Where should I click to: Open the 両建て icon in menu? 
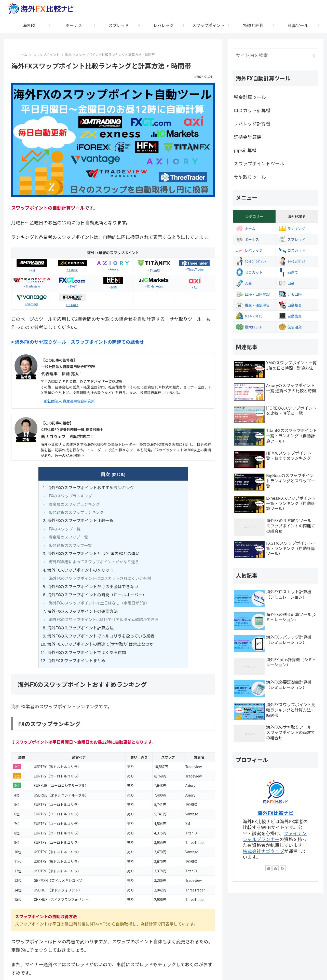282,272
